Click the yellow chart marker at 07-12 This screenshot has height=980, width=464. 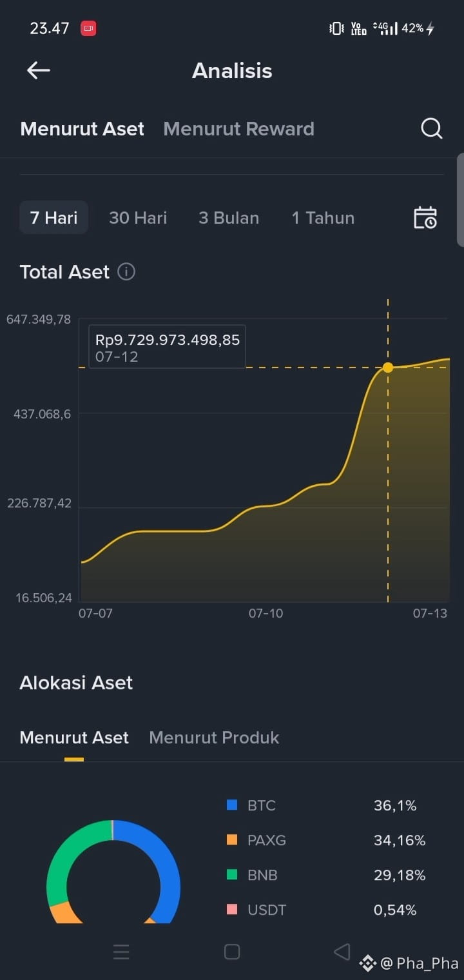tap(388, 367)
